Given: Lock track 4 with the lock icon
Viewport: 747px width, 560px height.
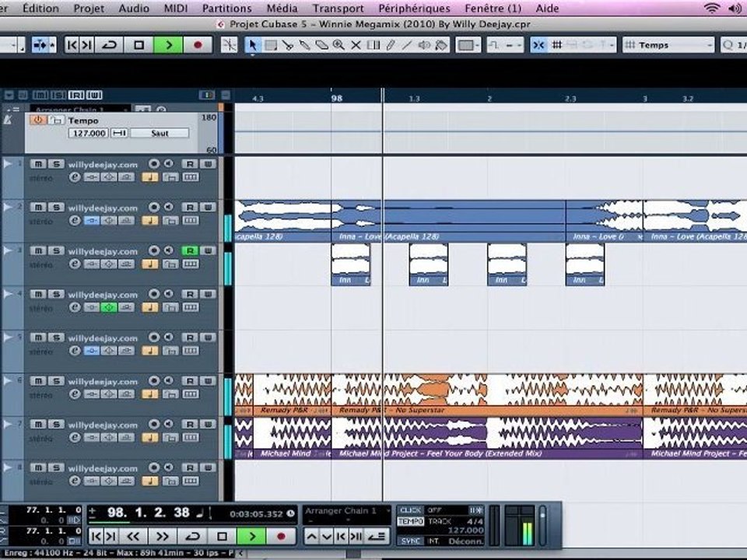Looking at the screenshot, I should pyautogui.click(x=170, y=307).
